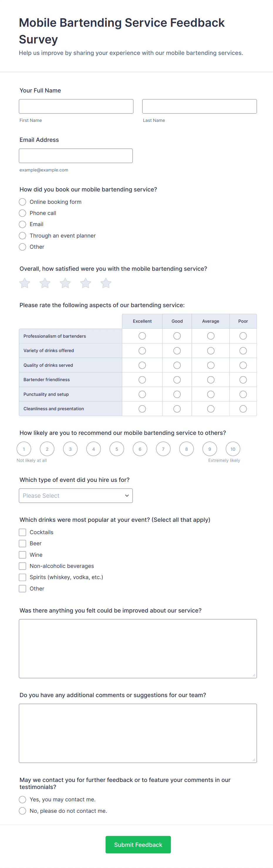Choose recommendation score 1

pos(24,449)
